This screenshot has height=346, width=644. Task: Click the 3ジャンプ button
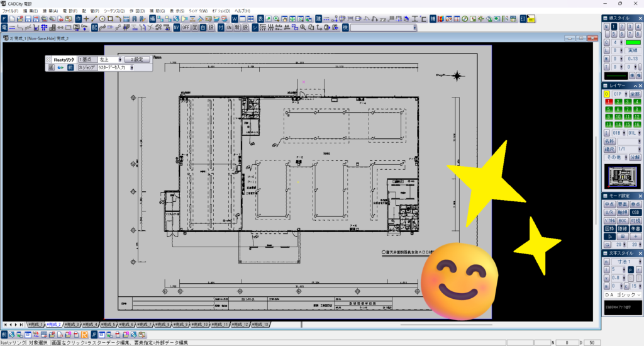coord(87,67)
